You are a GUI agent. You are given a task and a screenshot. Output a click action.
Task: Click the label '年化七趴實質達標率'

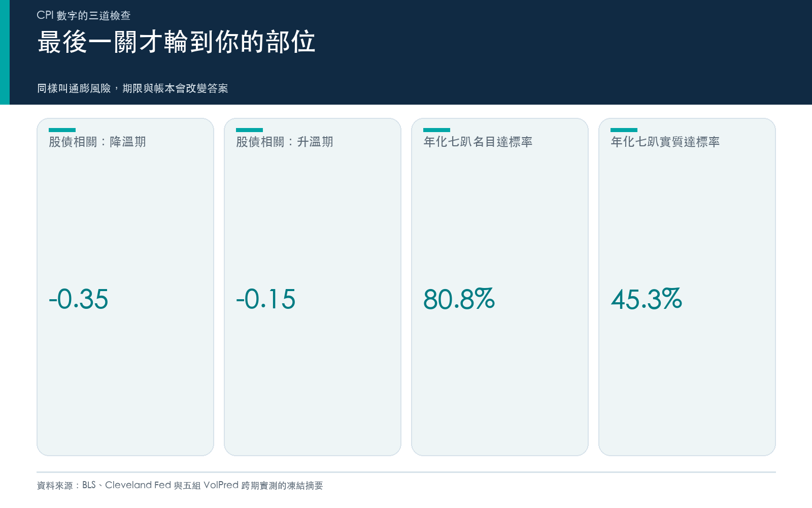pos(665,142)
